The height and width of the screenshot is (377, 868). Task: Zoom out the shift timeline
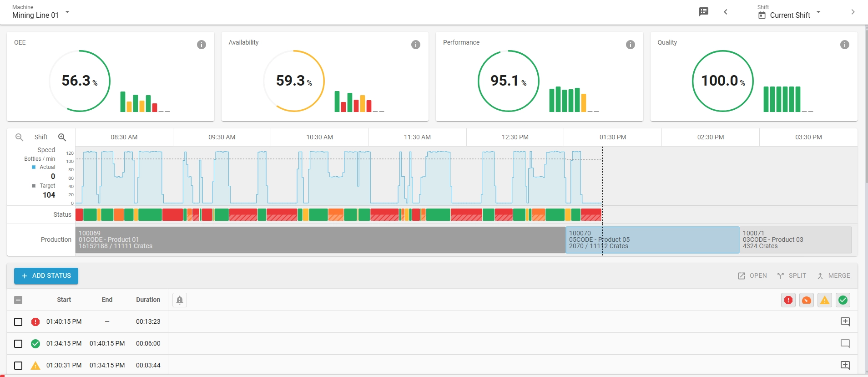20,137
